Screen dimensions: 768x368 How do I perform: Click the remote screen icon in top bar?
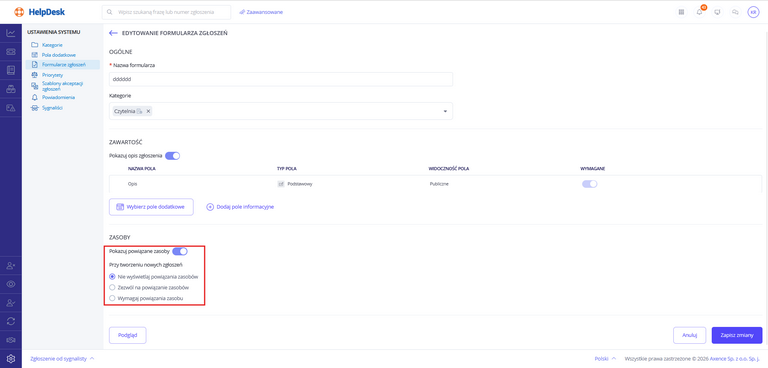(718, 12)
